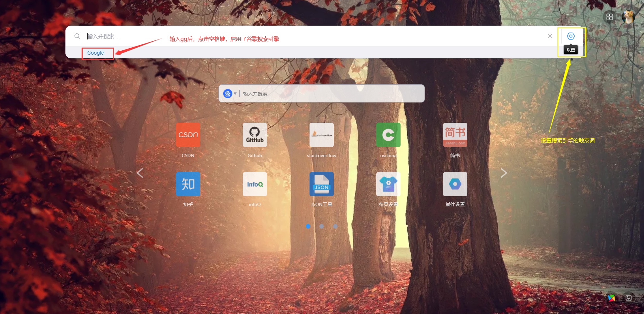Open the CSDN shortcut icon
Viewport: 644px width, 314px height.
188,135
